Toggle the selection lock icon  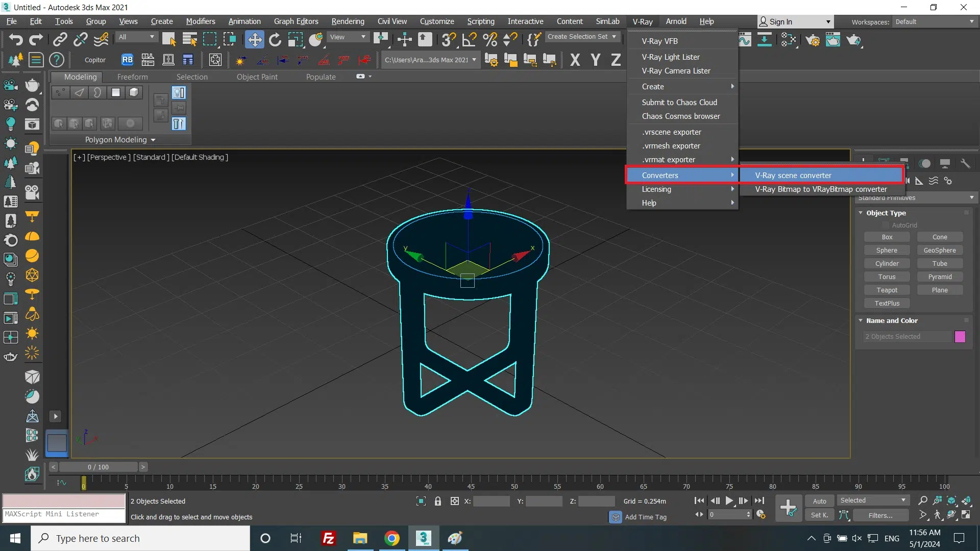pos(437,501)
